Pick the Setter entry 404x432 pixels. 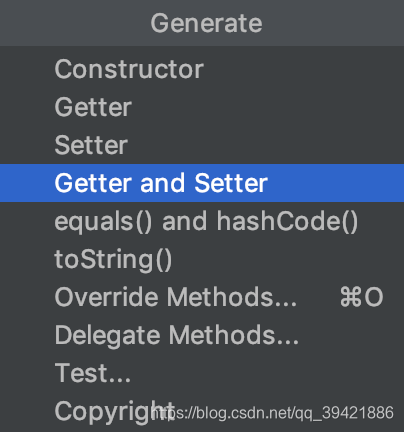[202, 145]
